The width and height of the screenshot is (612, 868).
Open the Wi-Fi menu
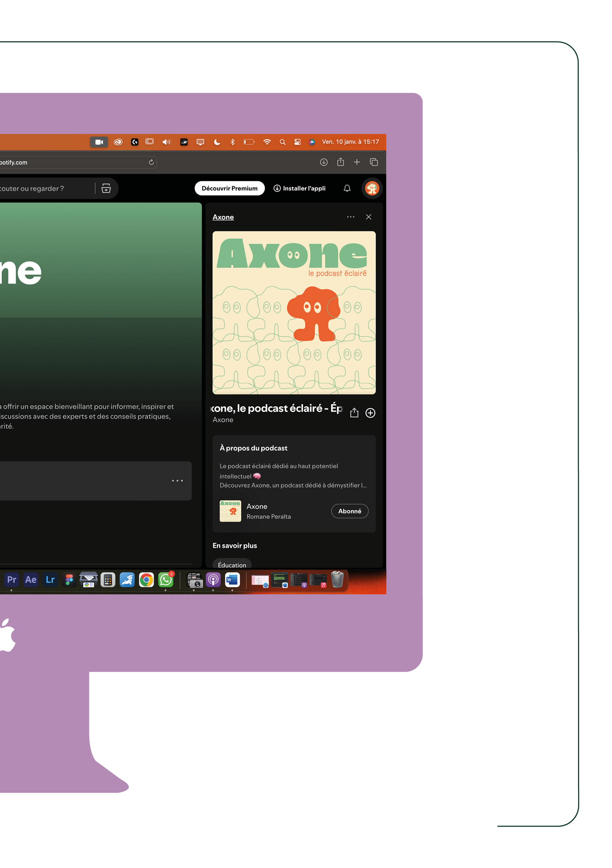[x=267, y=142]
